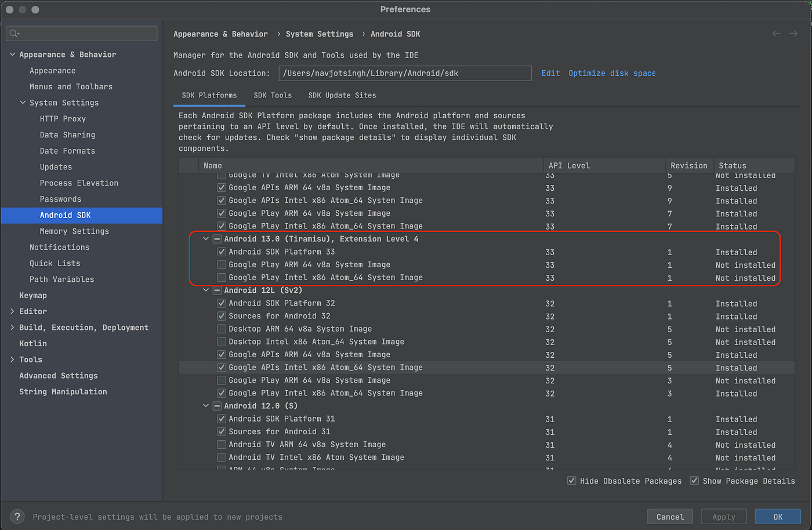The height and width of the screenshot is (530, 812).
Task: Click Optimize disk space link
Action: tap(612, 73)
